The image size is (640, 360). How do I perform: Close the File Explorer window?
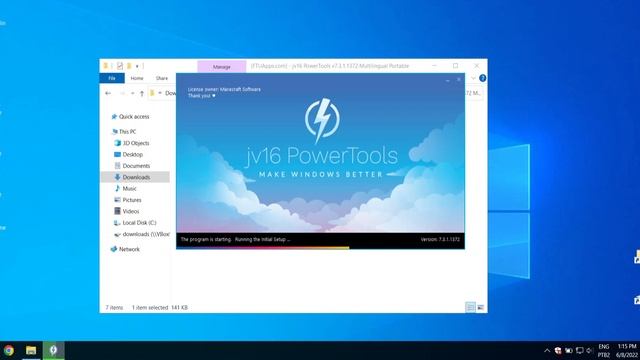(477, 66)
